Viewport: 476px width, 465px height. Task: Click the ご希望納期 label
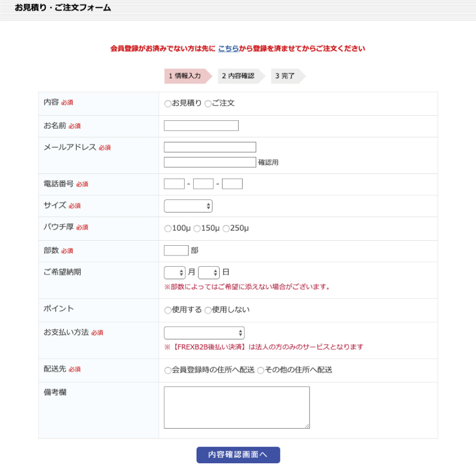(x=62, y=272)
